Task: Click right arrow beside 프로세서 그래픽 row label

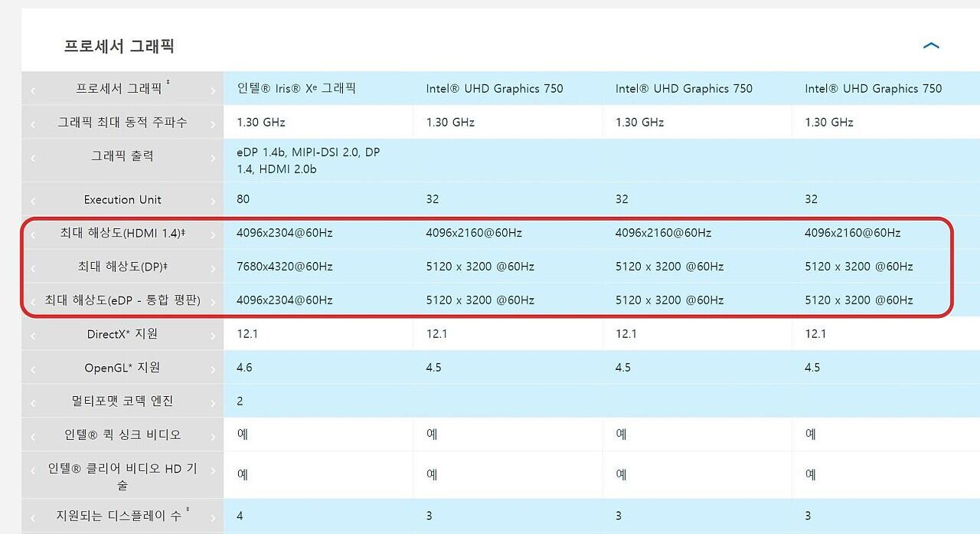Action: pyautogui.click(x=213, y=90)
